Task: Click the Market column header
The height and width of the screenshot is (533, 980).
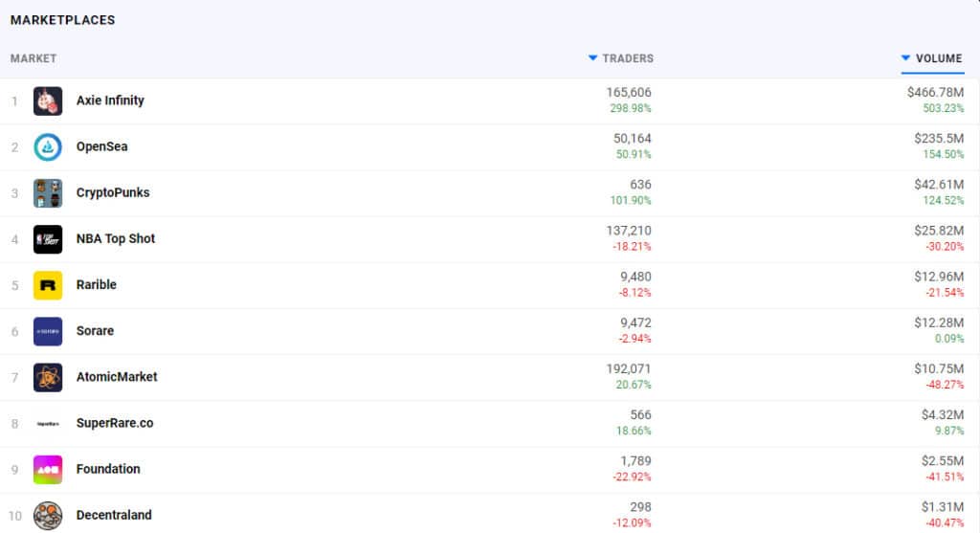Action: (33, 58)
